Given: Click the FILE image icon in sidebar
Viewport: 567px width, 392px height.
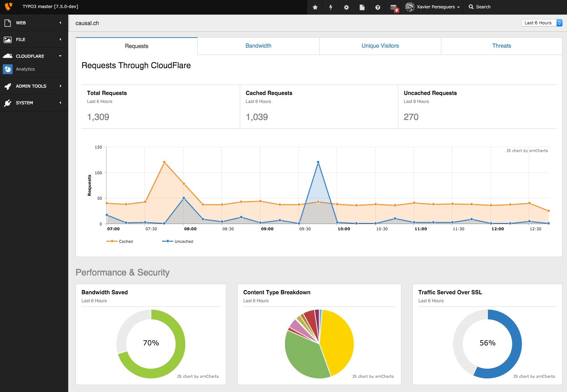Looking at the screenshot, I should coord(8,39).
